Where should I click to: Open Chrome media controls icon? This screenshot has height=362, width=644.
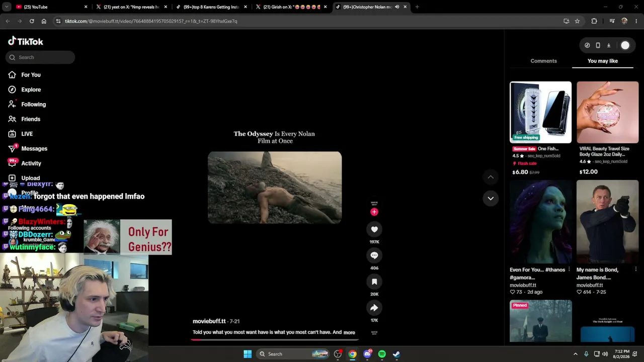point(612,21)
